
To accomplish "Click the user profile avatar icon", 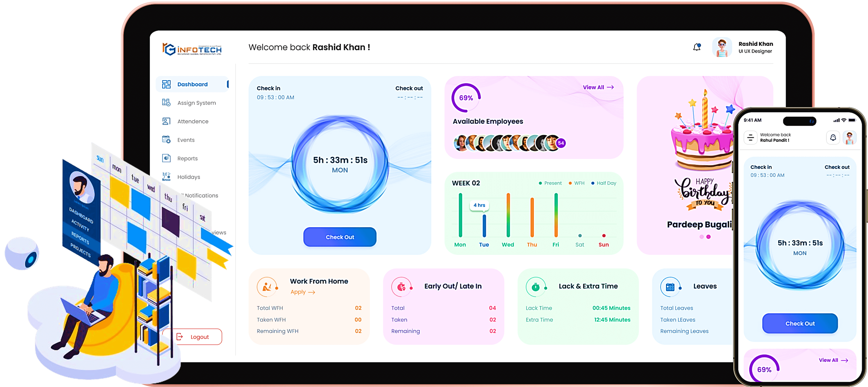I will [x=722, y=47].
